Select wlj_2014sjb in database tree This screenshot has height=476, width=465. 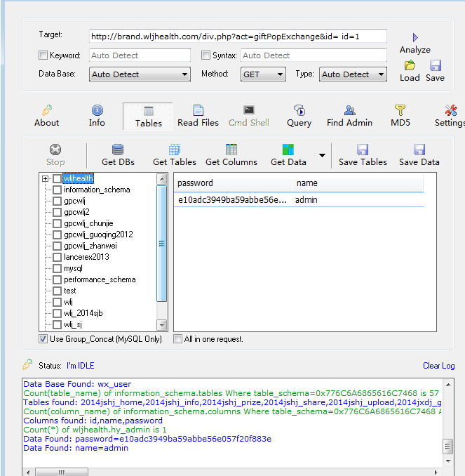pos(83,313)
